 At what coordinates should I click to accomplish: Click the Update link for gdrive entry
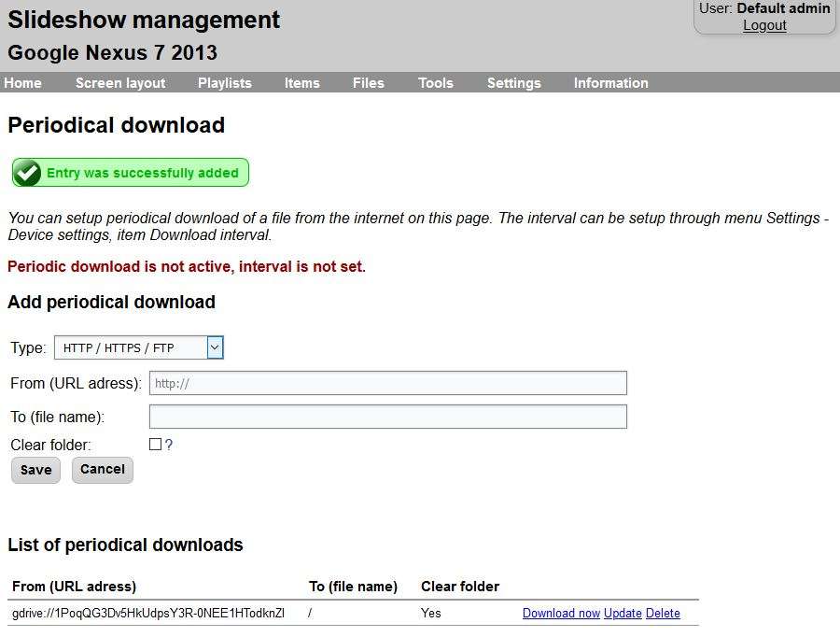point(623,614)
